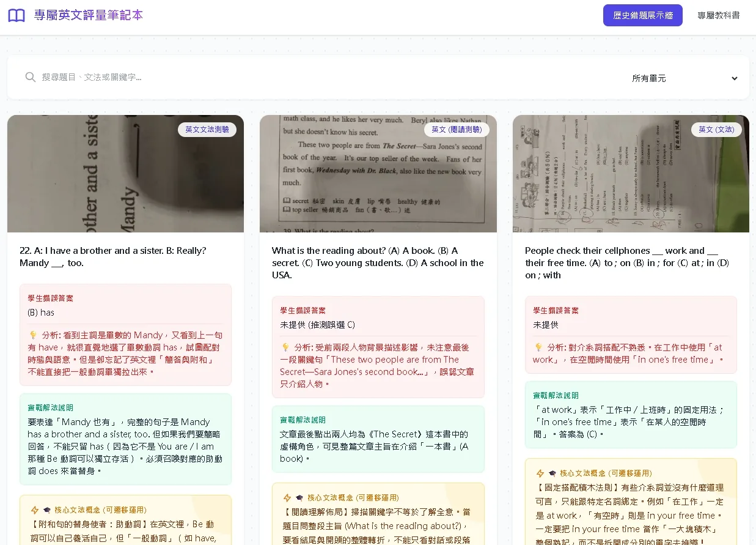The width and height of the screenshot is (756, 545).
Task: Click 核心文法概念 (可遷移運用) in the cellphones card
Action: (606, 473)
